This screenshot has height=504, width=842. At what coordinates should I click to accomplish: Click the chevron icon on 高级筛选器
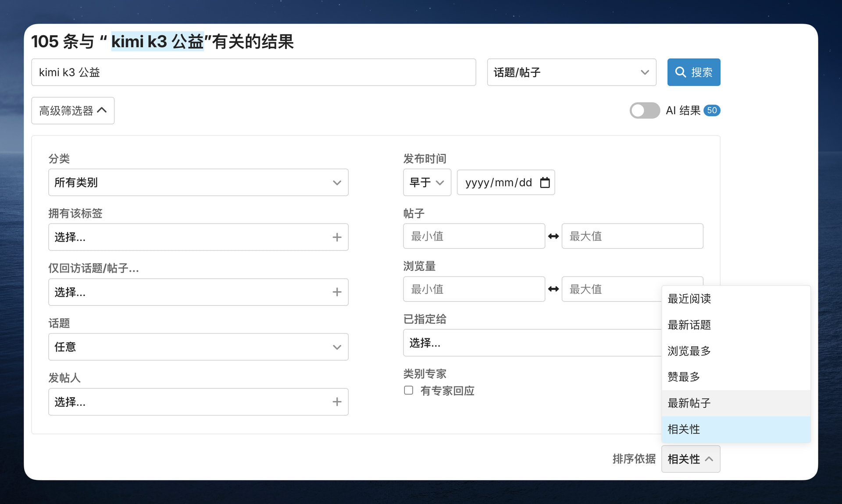pos(102,110)
